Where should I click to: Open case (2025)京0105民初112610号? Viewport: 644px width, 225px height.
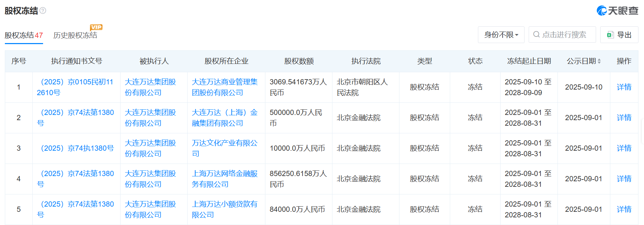tap(76, 87)
